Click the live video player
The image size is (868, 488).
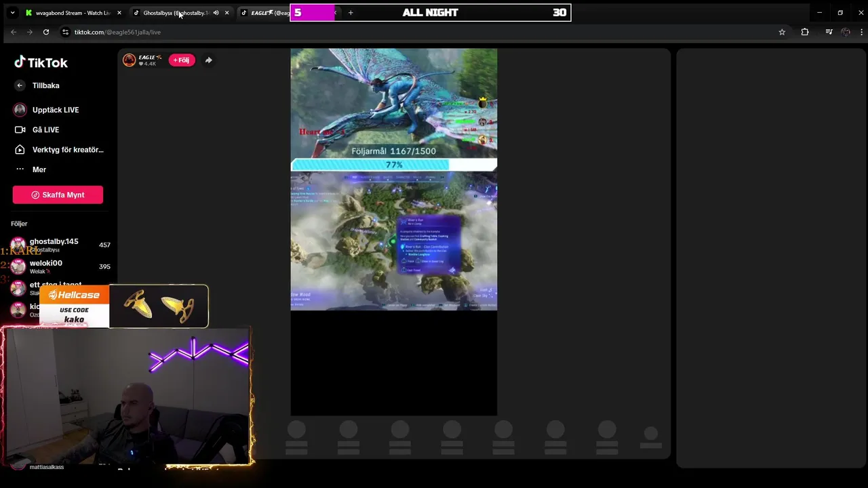[393, 232]
